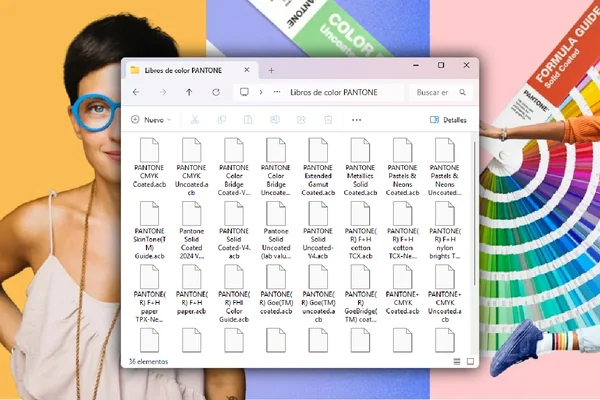Screen dimensions: 600x400
Task: Select the Libros de color PANTONE tab
Action: [x=190, y=70]
